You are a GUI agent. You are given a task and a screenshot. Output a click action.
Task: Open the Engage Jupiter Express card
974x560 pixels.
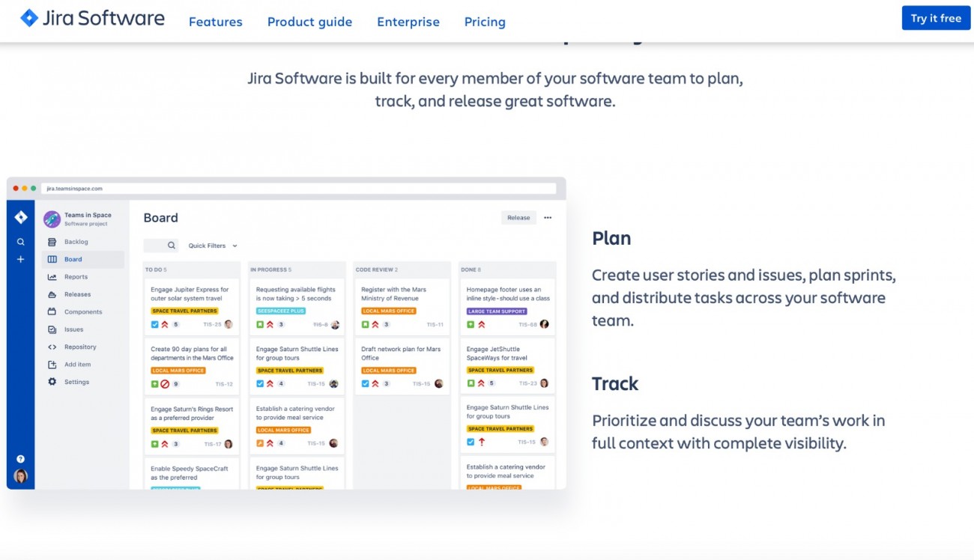[x=191, y=305]
